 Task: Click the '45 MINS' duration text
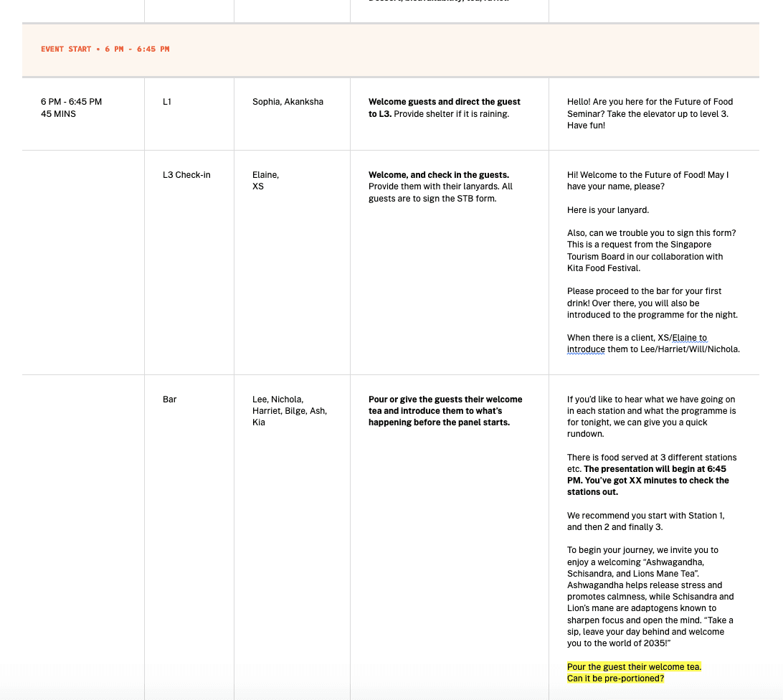point(58,114)
